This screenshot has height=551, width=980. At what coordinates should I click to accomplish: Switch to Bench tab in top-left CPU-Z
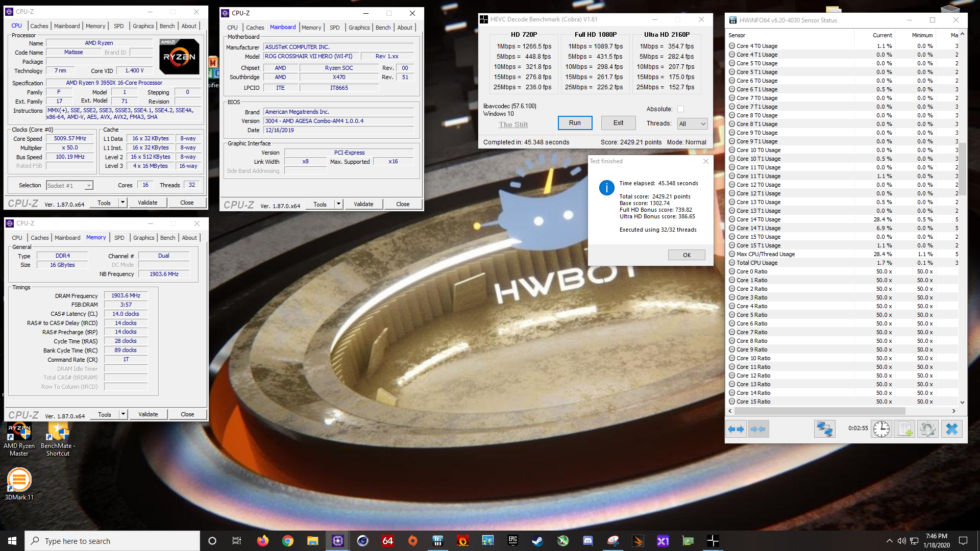[x=167, y=26]
